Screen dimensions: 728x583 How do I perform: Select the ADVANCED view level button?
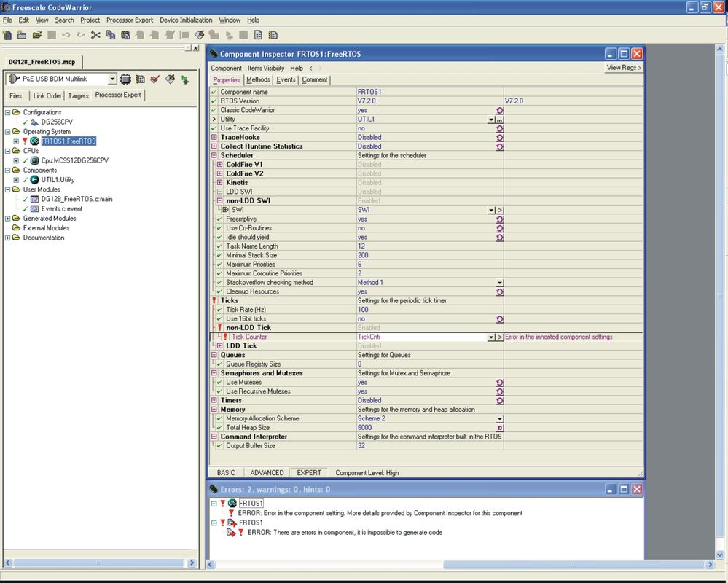267,472
